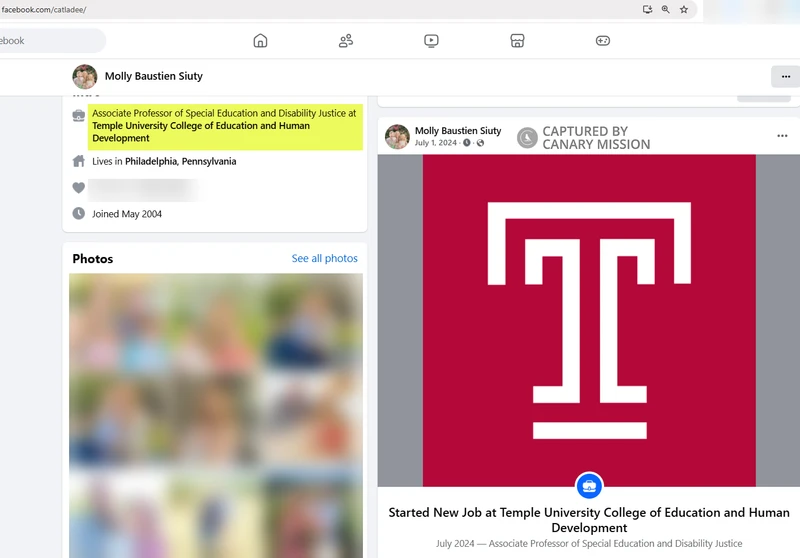Viewport: 800px width, 558px height.
Task: Open profile header three-dots menu
Action: click(x=786, y=77)
